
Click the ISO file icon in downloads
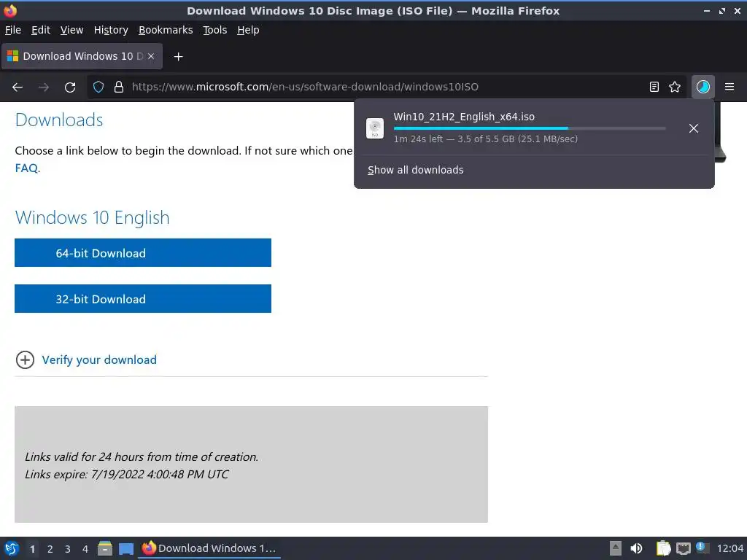pos(375,128)
